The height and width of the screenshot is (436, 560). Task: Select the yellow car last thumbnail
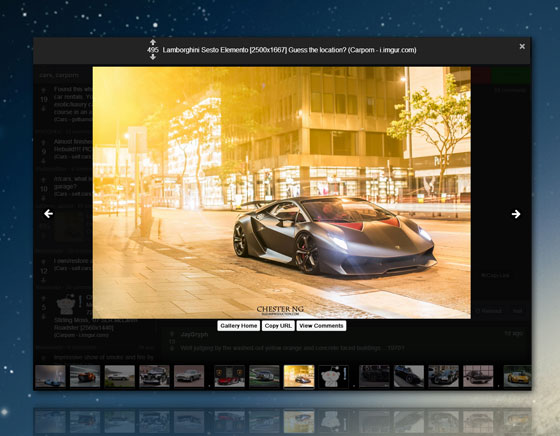pos(517,376)
